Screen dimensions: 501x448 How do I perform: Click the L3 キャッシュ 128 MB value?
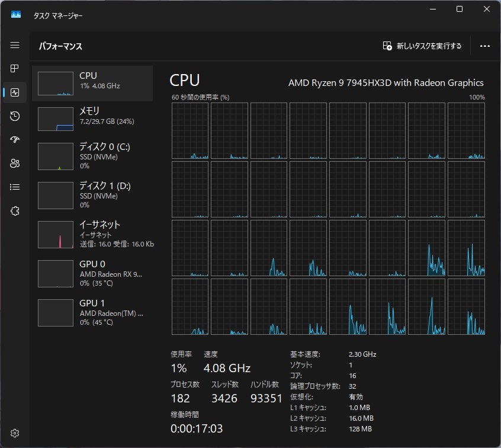[361, 429]
